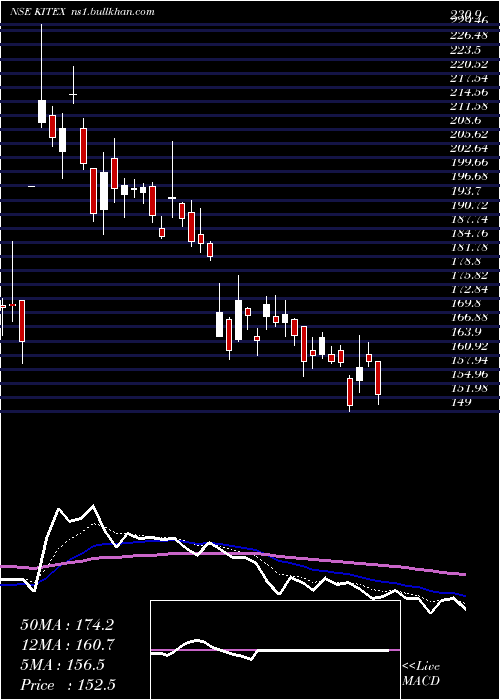Click the <<Live MACD label
The height and width of the screenshot is (700, 500).
tap(421, 673)
